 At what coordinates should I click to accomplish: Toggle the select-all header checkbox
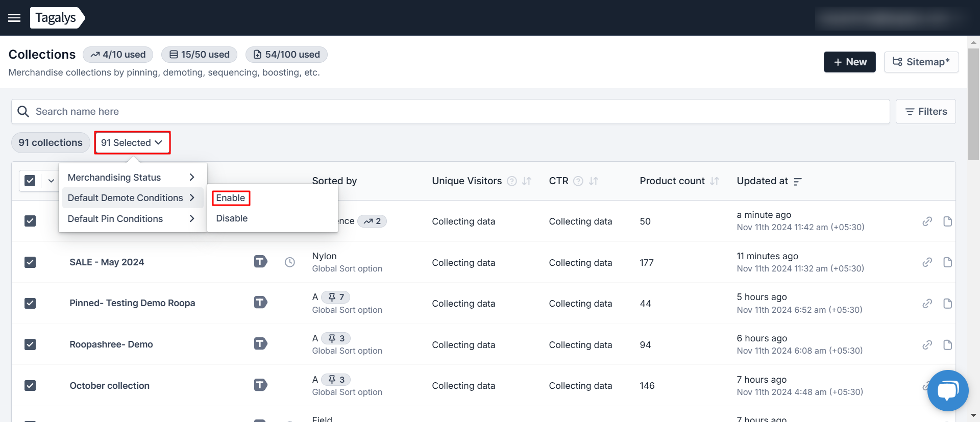point(30,181)
